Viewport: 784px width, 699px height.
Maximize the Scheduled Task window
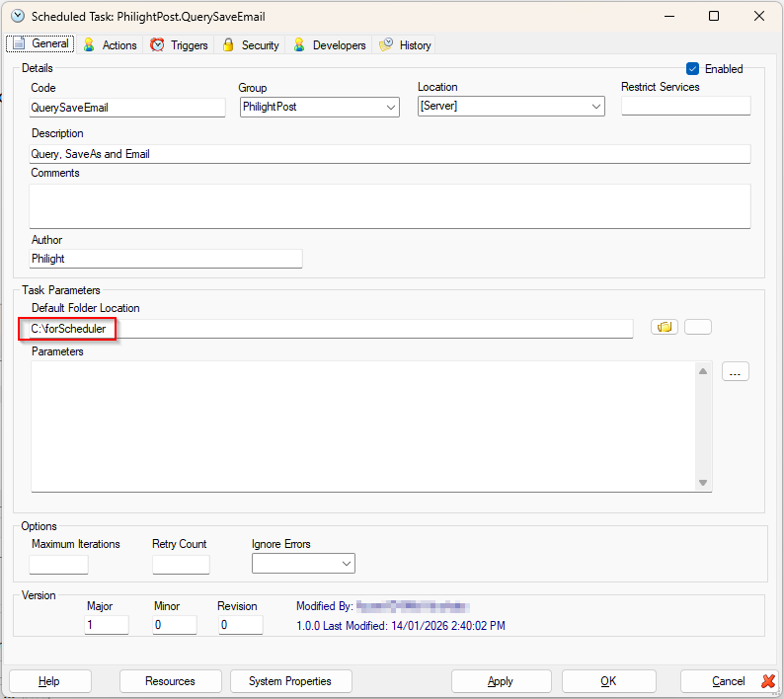(714, 16)
